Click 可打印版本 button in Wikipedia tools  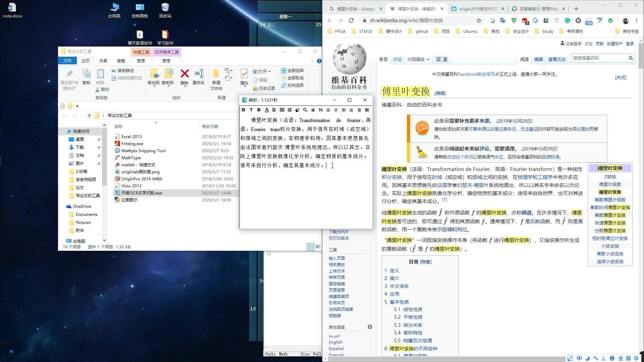(339, 238)
